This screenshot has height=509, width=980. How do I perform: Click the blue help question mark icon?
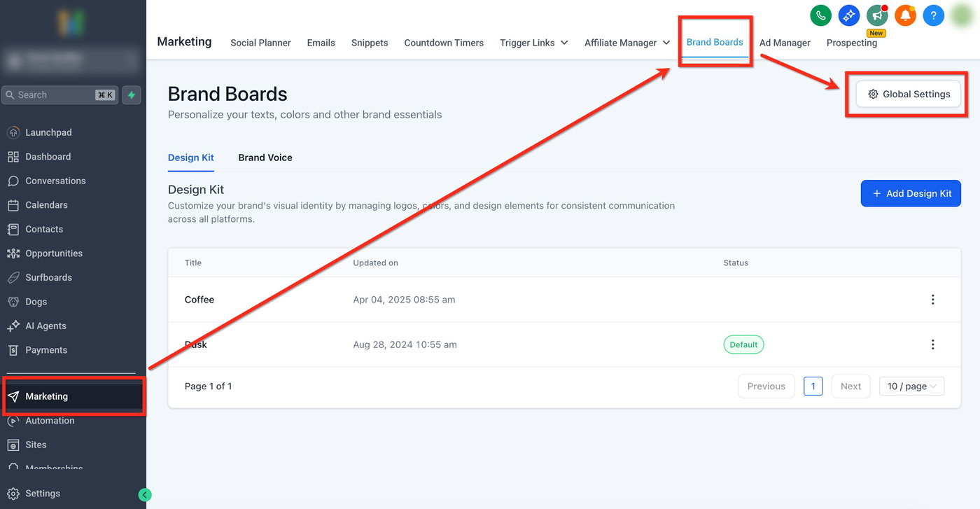[x=933, y=15]
